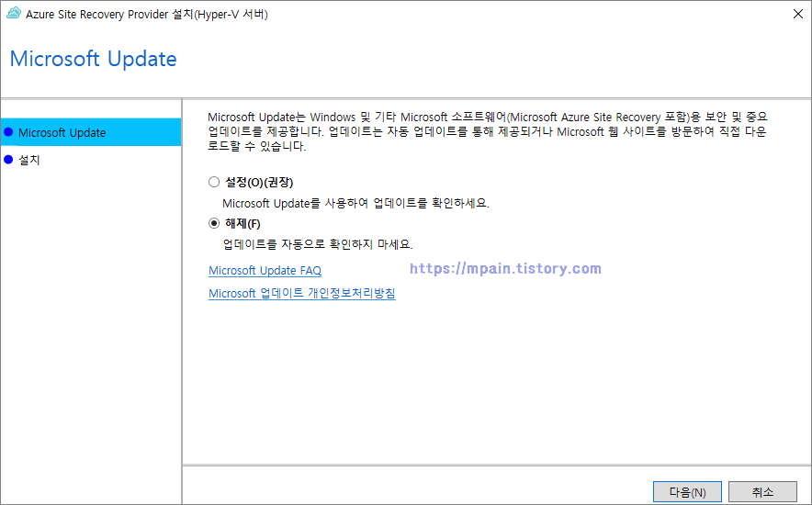Select the 설정(O)(권장) radio button
This screenshot has width=812, height=505.
pos(214,182)
